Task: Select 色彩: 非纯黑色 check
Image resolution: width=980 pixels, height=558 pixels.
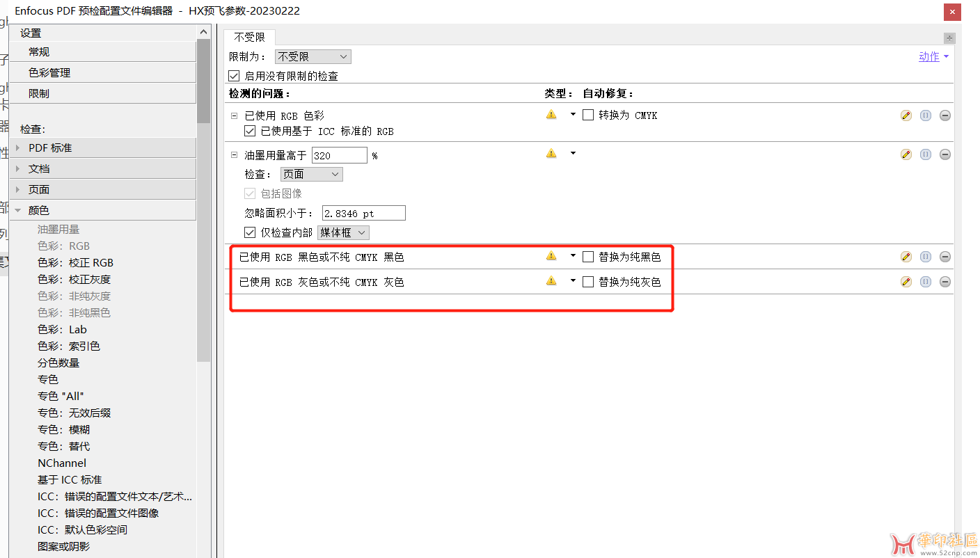Action: click(x=74, y=313)
